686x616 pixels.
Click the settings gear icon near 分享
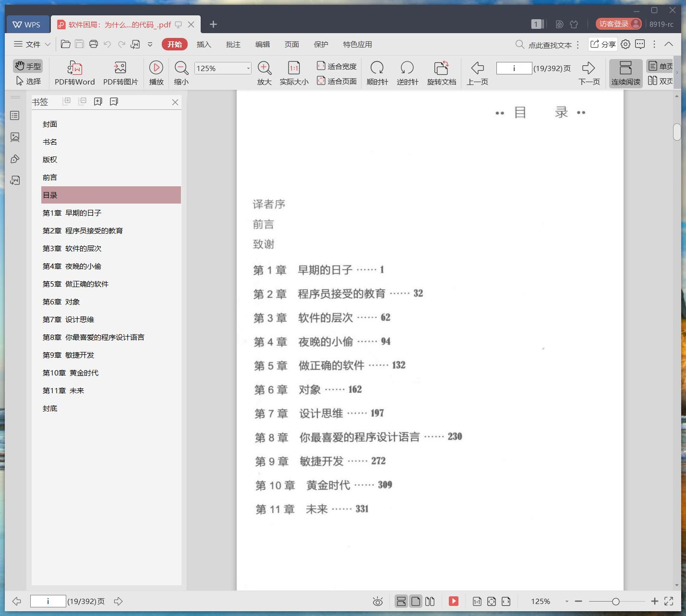(x=626, y=44)
